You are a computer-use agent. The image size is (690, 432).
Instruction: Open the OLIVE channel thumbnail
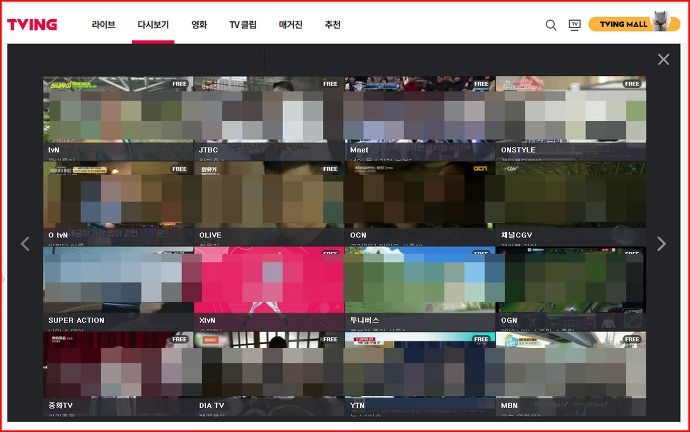269,204
